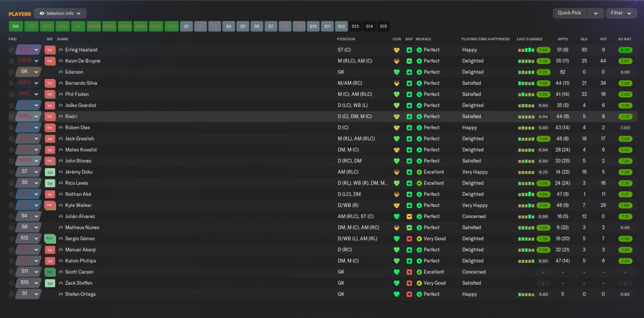The image size is (644, 318).
Task: Open Joško Gvardiol's player name link
Action: tap(80, 105)
